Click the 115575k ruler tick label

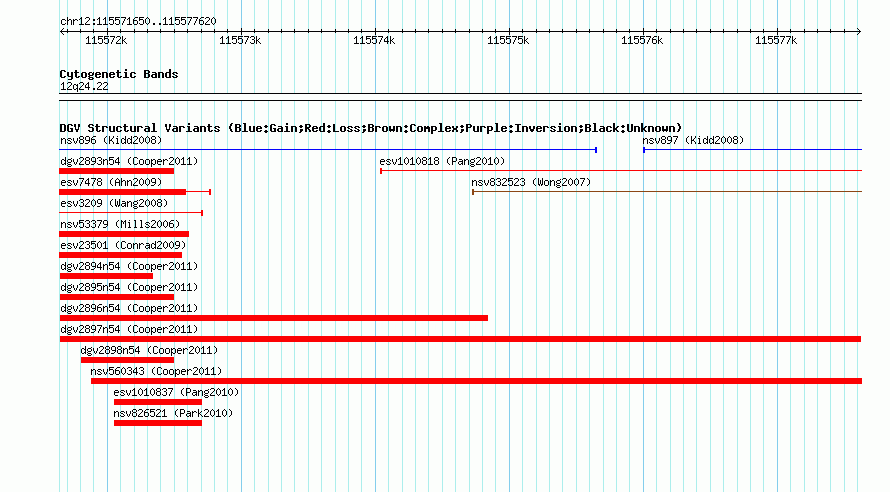point(508,40)
